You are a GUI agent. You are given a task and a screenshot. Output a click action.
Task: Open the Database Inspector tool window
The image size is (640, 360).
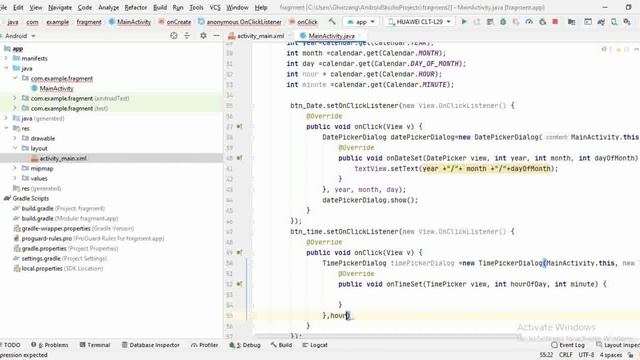(x=150, y=345)
